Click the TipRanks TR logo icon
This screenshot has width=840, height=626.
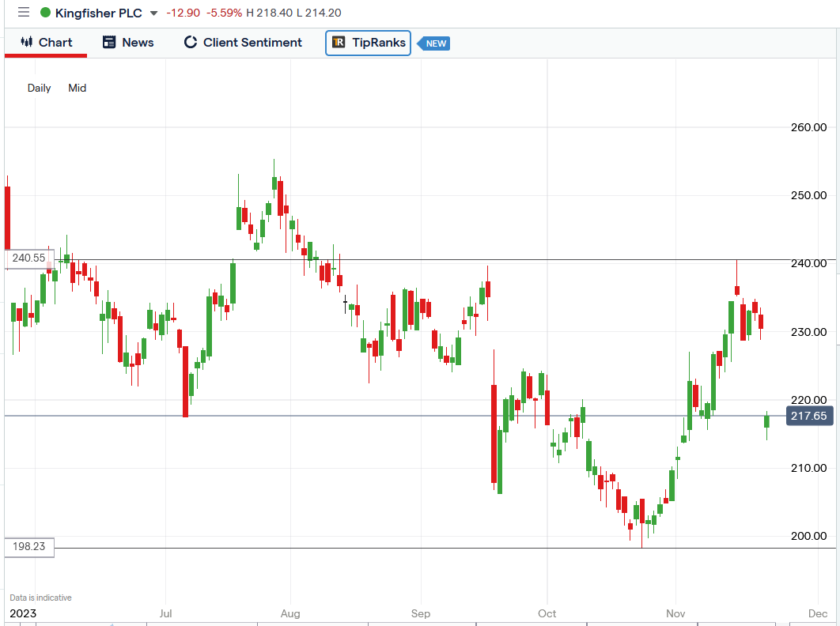[339, 43]
